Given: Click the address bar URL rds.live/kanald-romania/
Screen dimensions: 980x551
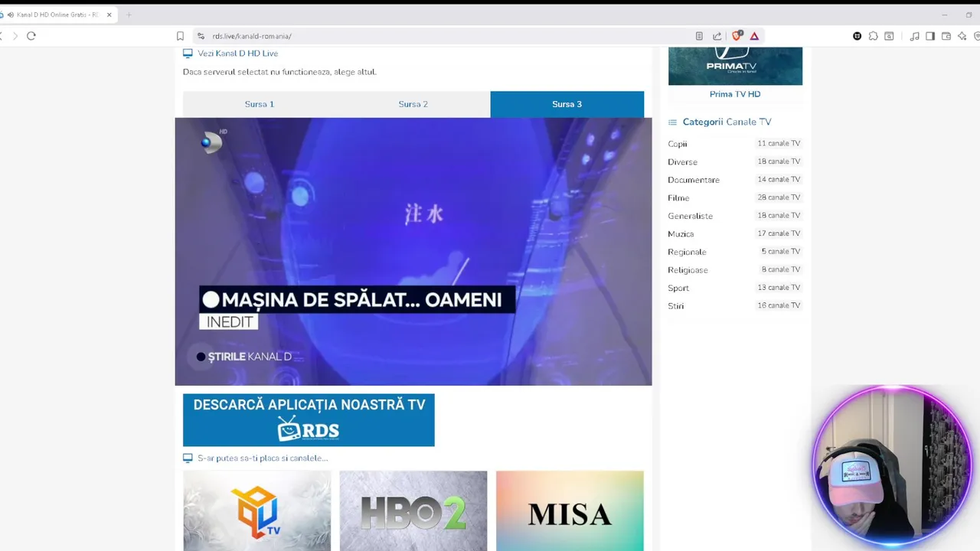Looking at the screenshot, I should (252, 36).
